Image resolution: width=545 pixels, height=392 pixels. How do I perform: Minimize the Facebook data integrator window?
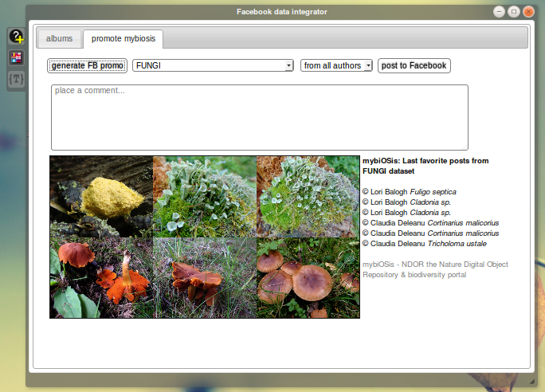(499, 11)
